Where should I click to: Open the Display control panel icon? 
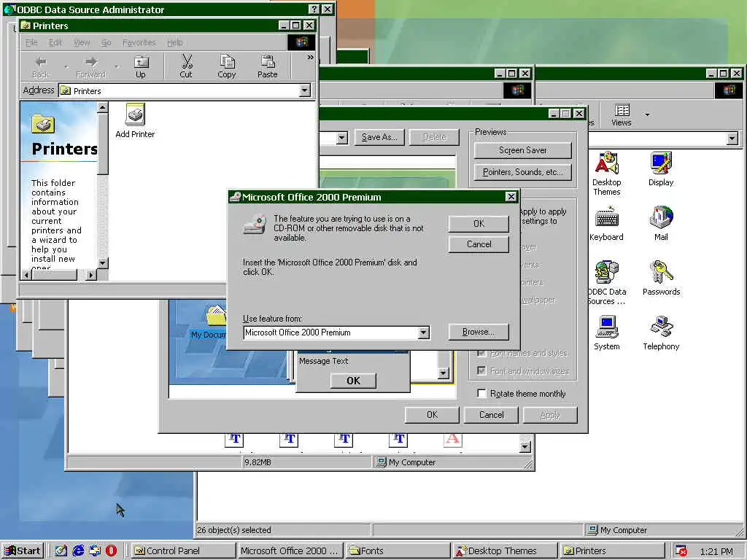click(x=661, y=169)
